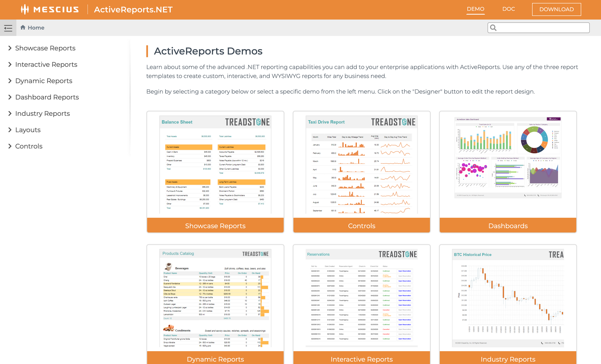
Task: Expand the Interactive Reports chevron
Action: click(x=10, y=64)
